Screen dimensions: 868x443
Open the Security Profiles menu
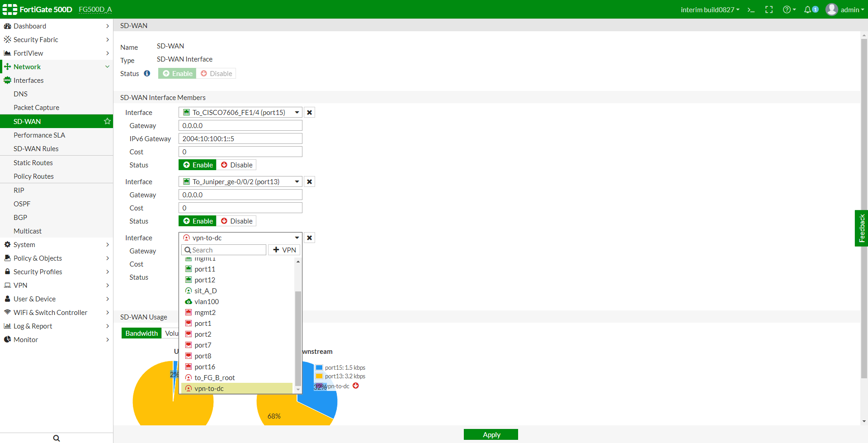[x=38, y=272]
